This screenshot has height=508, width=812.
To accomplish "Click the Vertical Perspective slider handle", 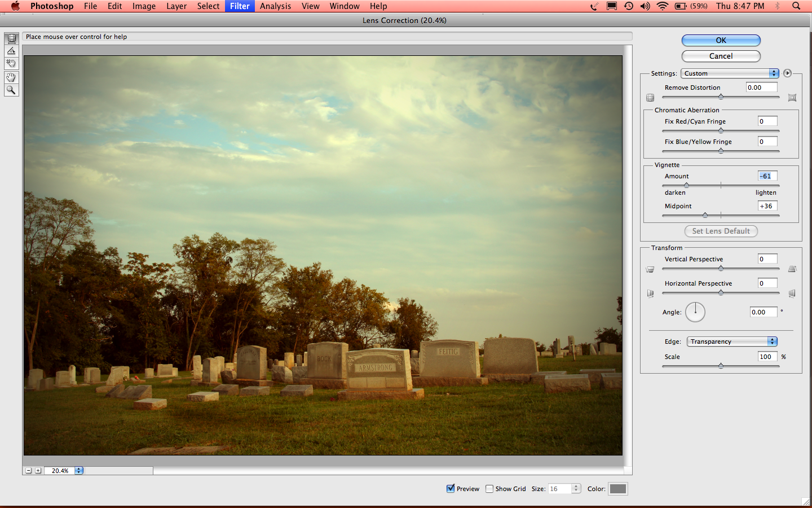I will point(721,268).
